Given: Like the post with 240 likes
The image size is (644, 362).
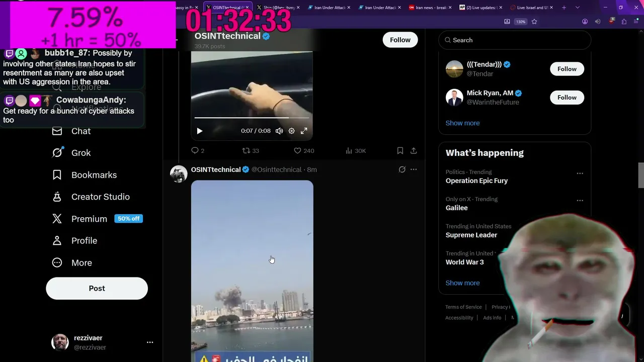Looking at the screenshot, I should point(304,150).
